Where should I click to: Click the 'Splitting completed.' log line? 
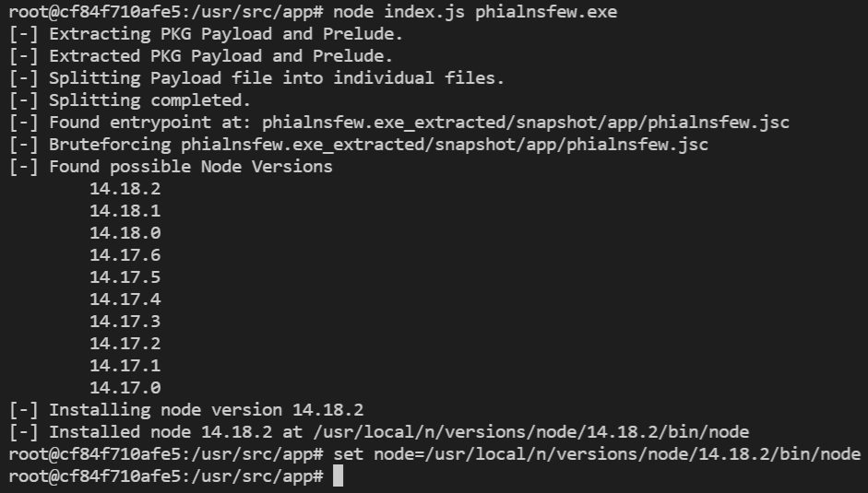point(130,100)
